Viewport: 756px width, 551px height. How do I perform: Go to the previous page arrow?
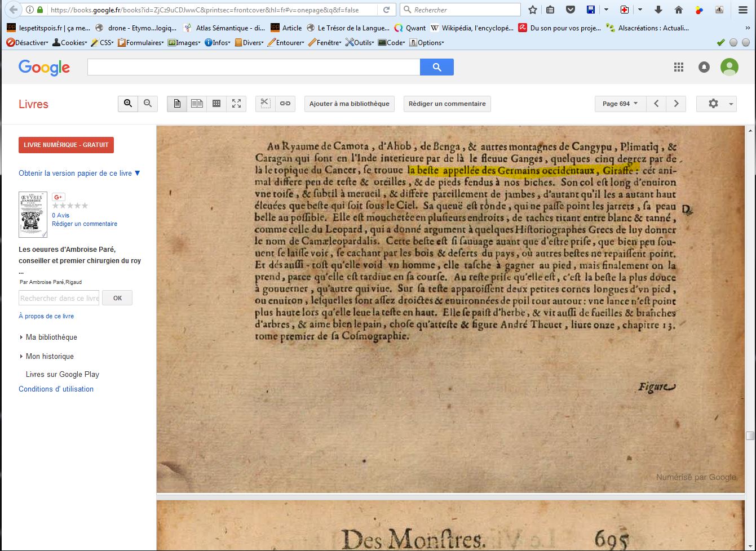click(656, 104)
